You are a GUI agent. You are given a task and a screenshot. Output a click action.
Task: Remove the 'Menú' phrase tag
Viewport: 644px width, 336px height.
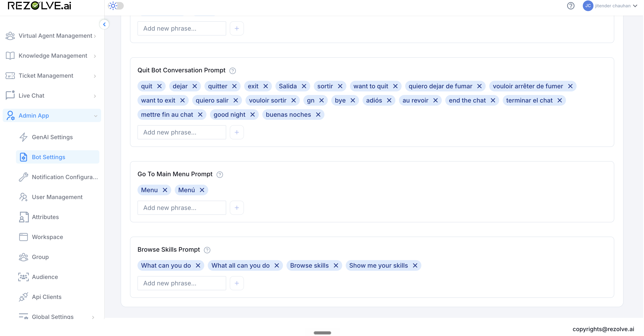click(202, 190)
